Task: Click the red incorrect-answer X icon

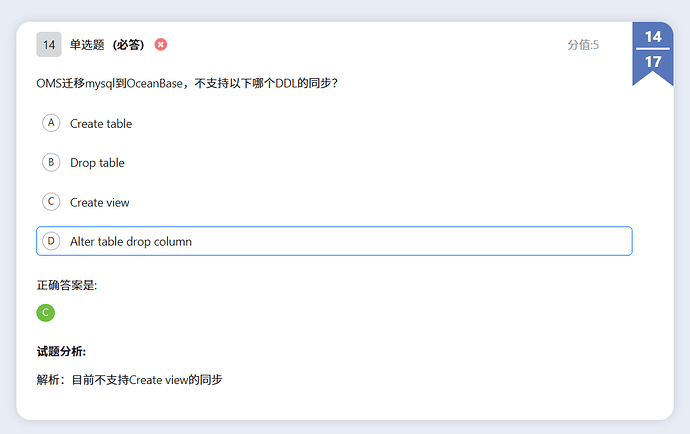Action: pos(161,45)
